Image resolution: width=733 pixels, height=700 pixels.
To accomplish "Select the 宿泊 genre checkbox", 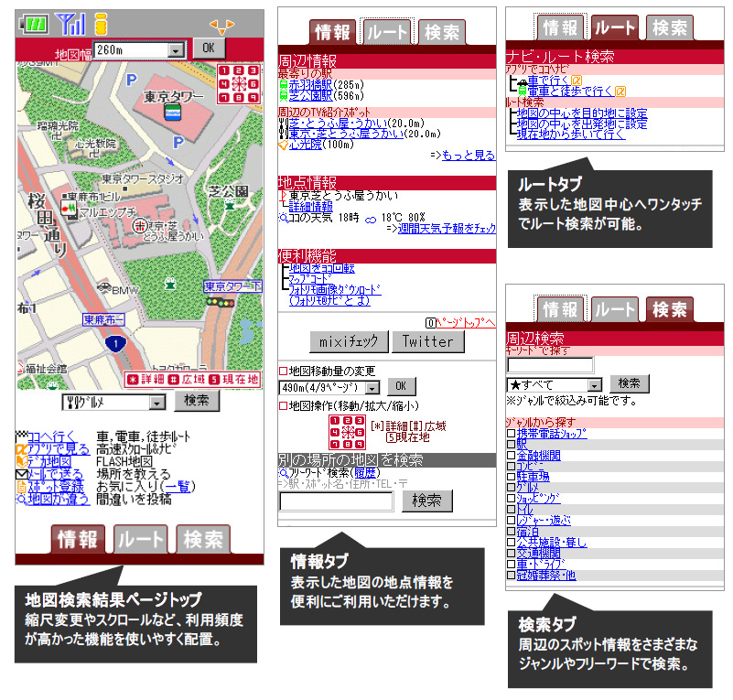I will click(511, 532).
